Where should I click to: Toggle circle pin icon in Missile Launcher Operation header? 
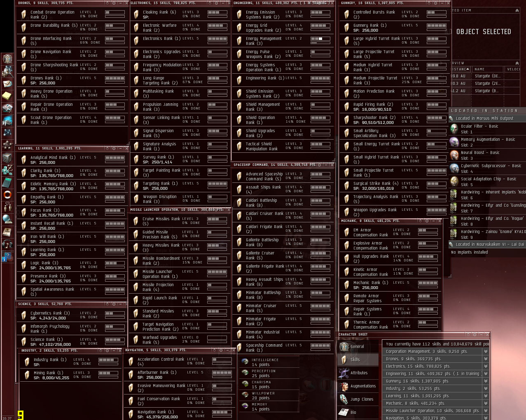point(217,210)
